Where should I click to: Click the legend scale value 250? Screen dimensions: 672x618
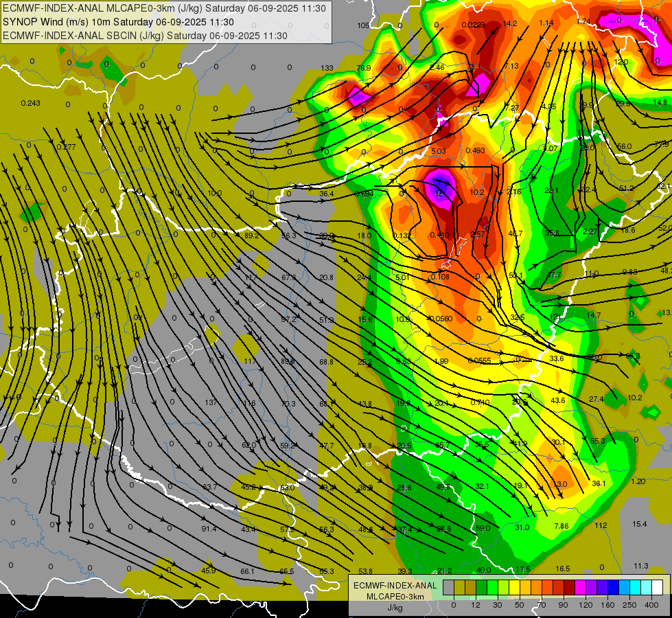tap(629, 605)
